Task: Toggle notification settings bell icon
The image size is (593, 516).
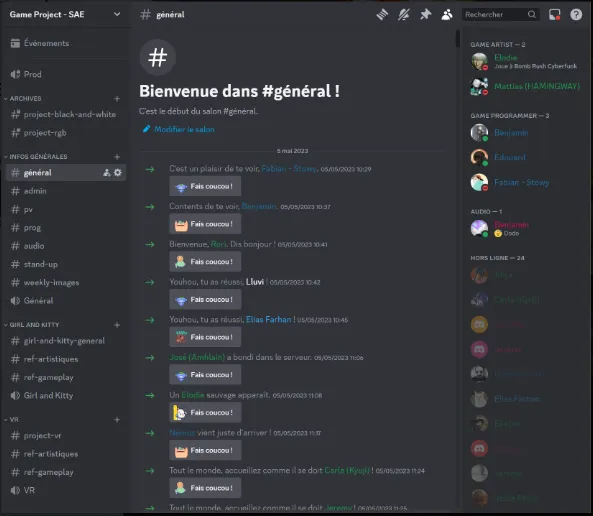Action: (x=404, y=15)
